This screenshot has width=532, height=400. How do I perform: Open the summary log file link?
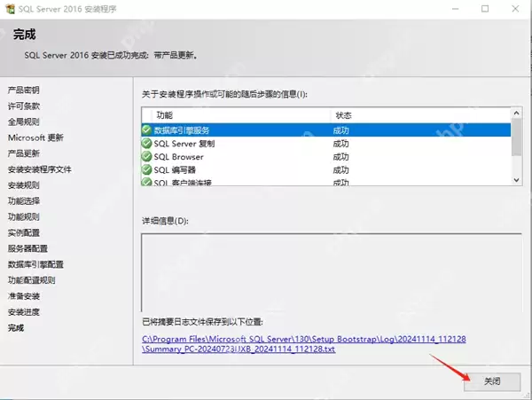point(303,344)
